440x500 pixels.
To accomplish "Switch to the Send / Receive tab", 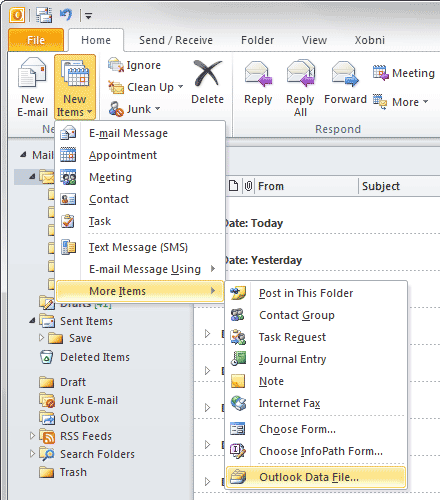I will [x=176, y=40].
